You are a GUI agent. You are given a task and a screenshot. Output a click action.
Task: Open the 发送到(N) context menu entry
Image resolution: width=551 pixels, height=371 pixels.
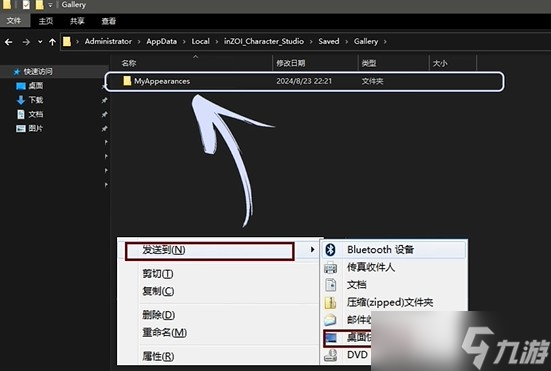pos(209,250)
